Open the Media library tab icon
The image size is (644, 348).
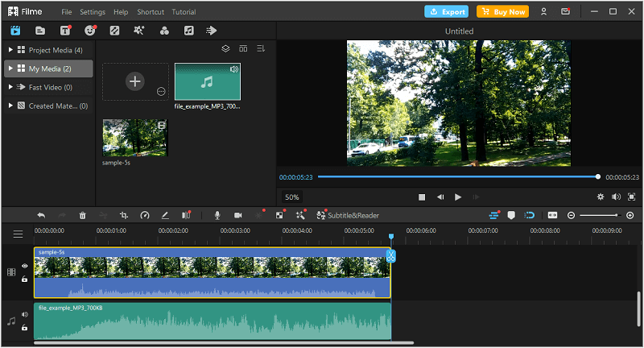[15, 31]
